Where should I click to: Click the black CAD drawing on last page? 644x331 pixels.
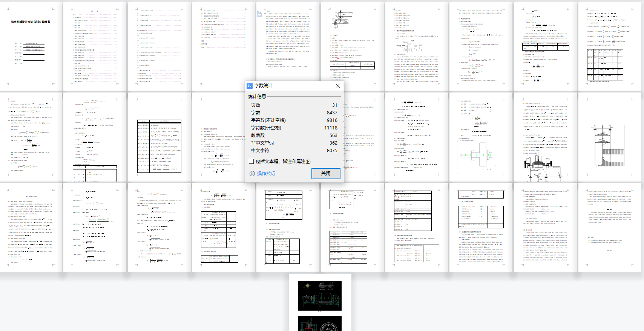click(x=320, y=296)
